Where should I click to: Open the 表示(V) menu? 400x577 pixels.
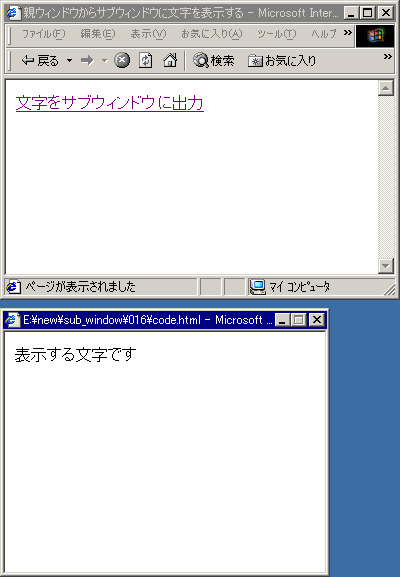coord(148,34)
